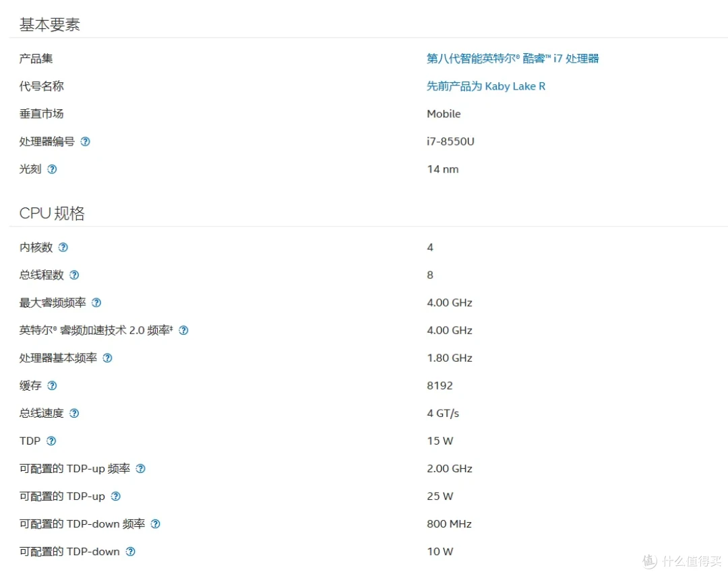Click help icon next to 光刻
728x576 pixels.
click(52, 169)
